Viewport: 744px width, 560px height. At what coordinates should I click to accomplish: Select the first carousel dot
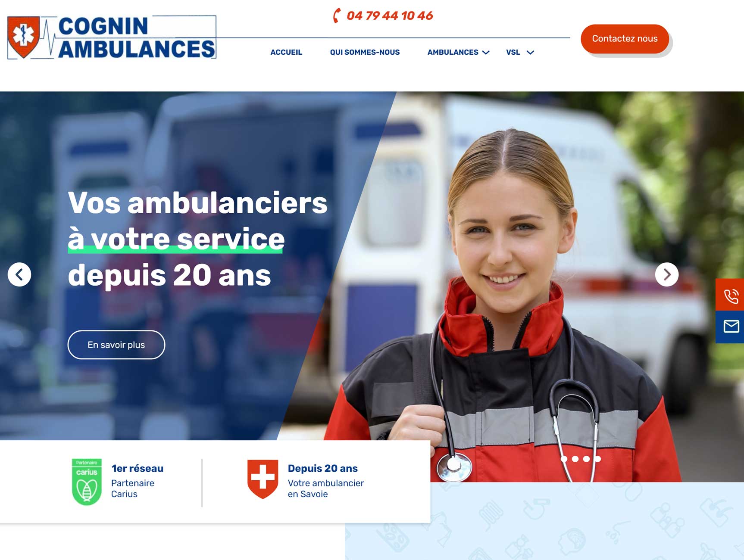coord(564,459)
